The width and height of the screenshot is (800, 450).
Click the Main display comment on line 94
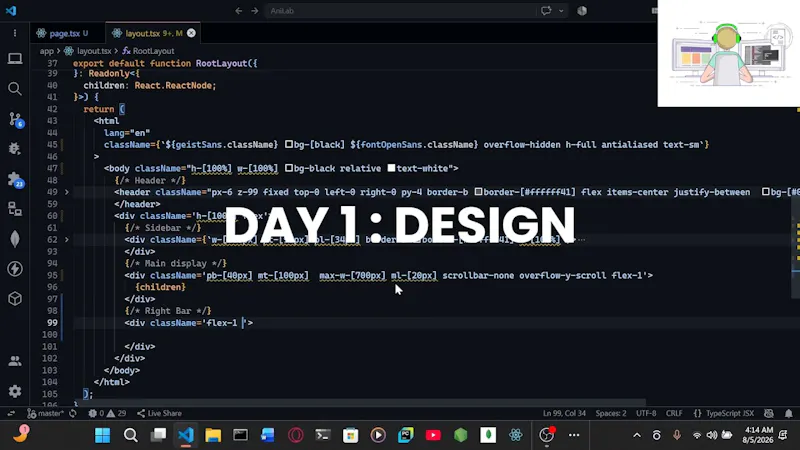click(x=176, y=263)
